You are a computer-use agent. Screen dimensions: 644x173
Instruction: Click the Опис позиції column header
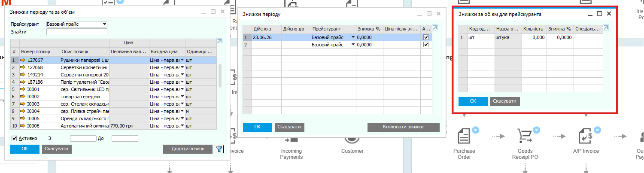[x=85, y=52]
